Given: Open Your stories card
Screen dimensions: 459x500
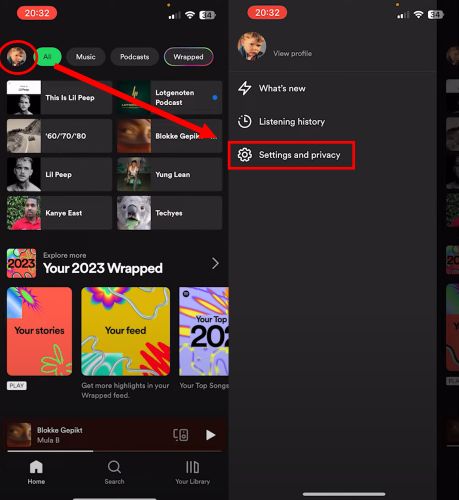Looking at the screenshot, I should point(39,331).
